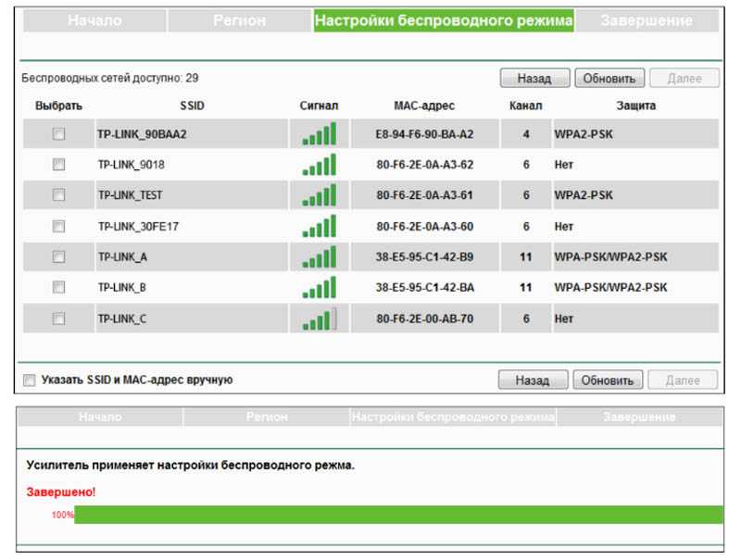741x560 pixels.
Task: Tick the checkbox for TP-LINK_90BAA2
Action: point(58,134)
